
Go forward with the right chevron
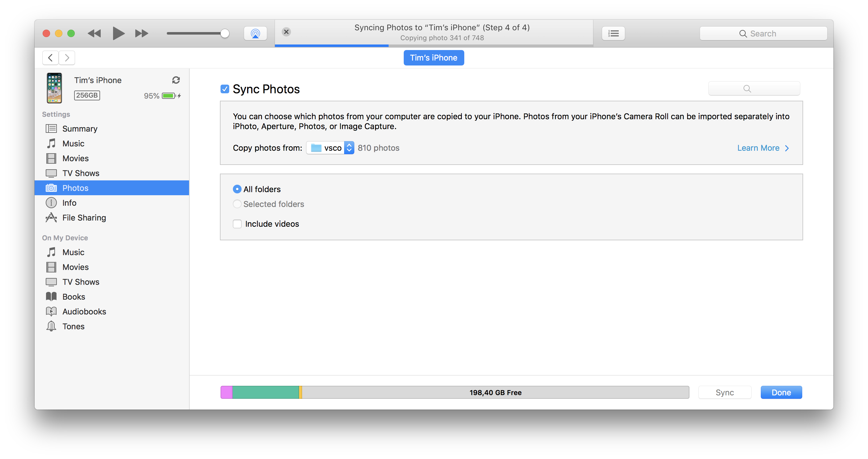(67, 58)
